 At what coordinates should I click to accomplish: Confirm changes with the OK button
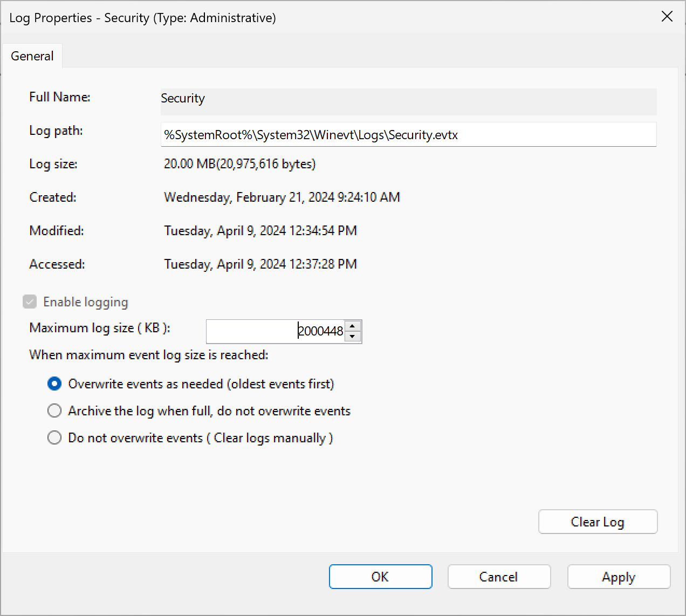tap(380, 577)
